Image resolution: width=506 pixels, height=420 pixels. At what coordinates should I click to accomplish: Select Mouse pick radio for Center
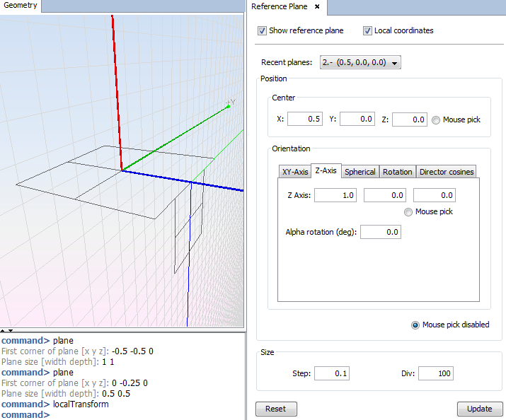coord(436,120)
